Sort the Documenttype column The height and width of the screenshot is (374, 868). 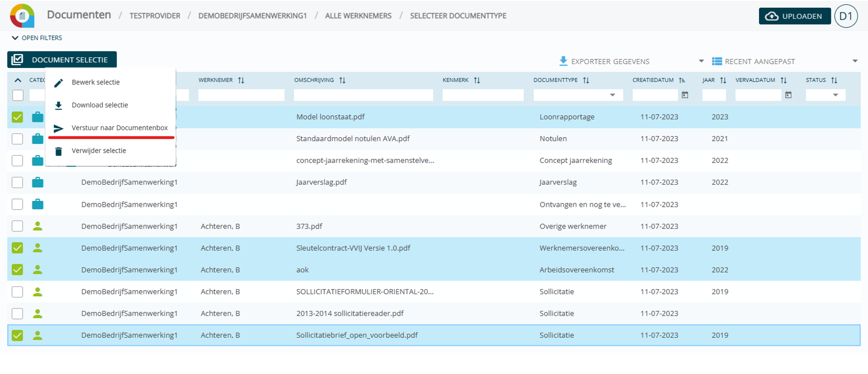coord(586,80)
